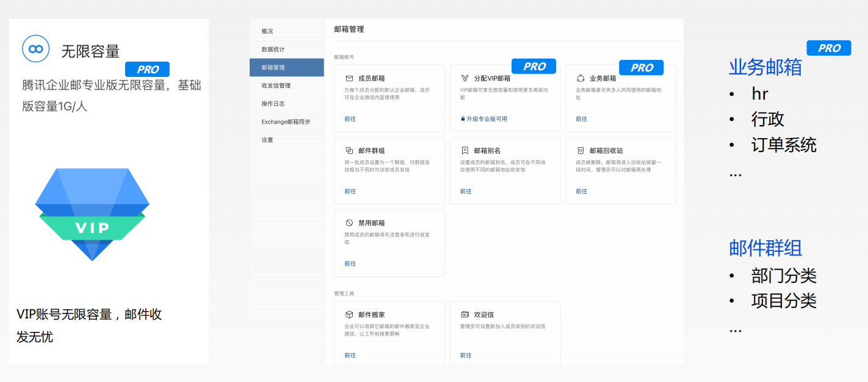Click the 邮箱回收站 card title
This screenshot has height=382, width=868.
(x=606, y=150)
